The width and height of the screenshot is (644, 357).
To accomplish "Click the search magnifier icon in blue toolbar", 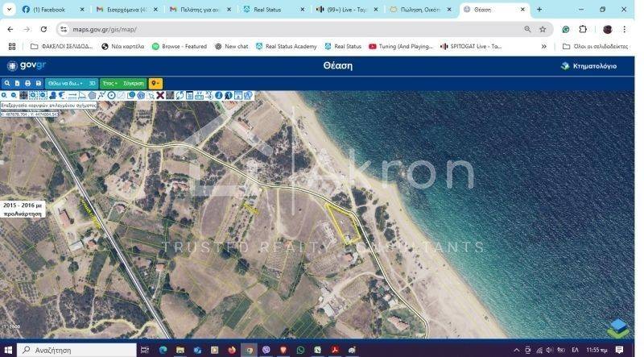I will [x=7, y=83].
